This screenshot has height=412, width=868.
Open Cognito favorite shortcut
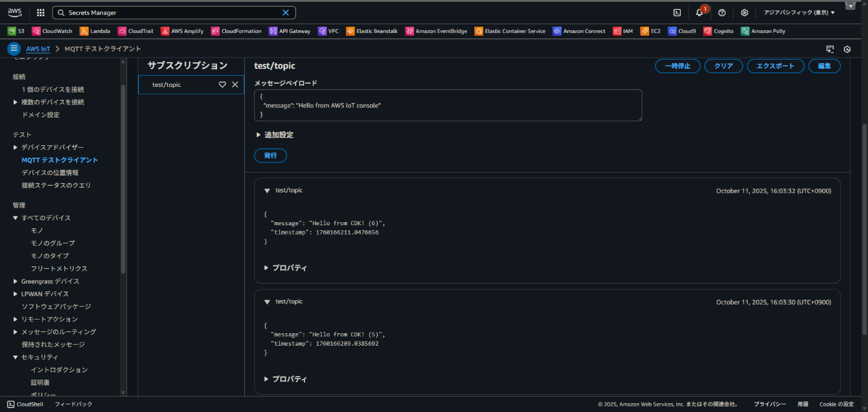719,31
